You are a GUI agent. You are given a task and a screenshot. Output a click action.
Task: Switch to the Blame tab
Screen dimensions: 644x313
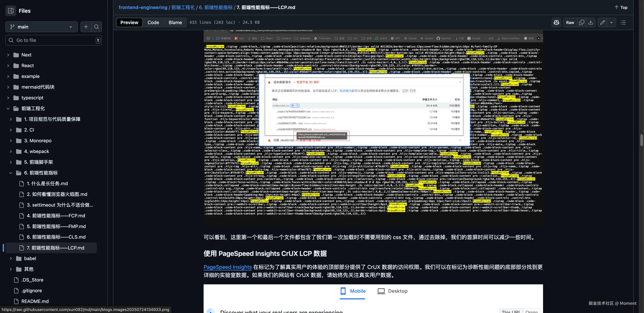click(x=175, y=22)
